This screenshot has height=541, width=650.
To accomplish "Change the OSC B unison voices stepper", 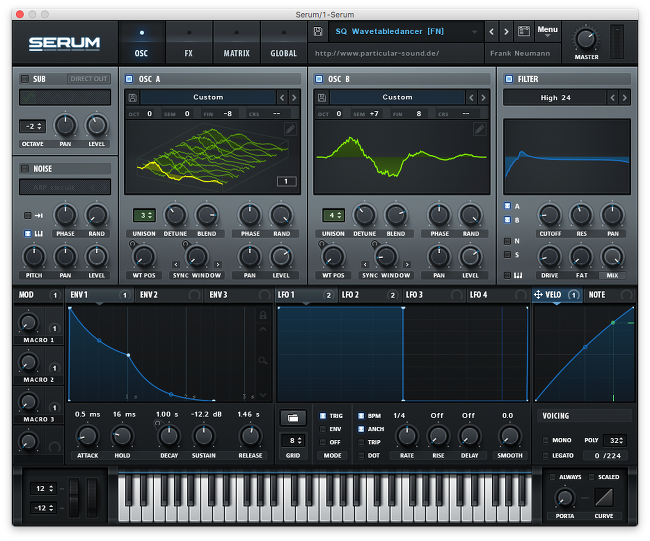I will coord(334,216).
